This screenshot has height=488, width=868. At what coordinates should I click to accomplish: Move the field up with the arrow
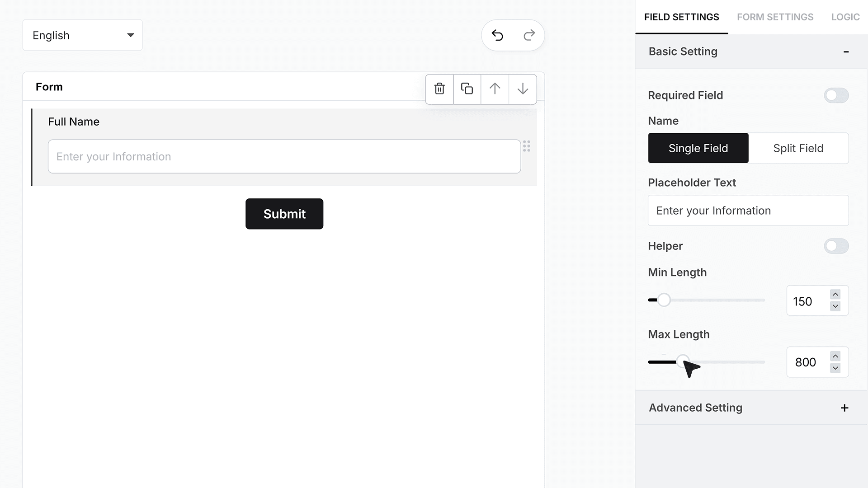point(495,89)
